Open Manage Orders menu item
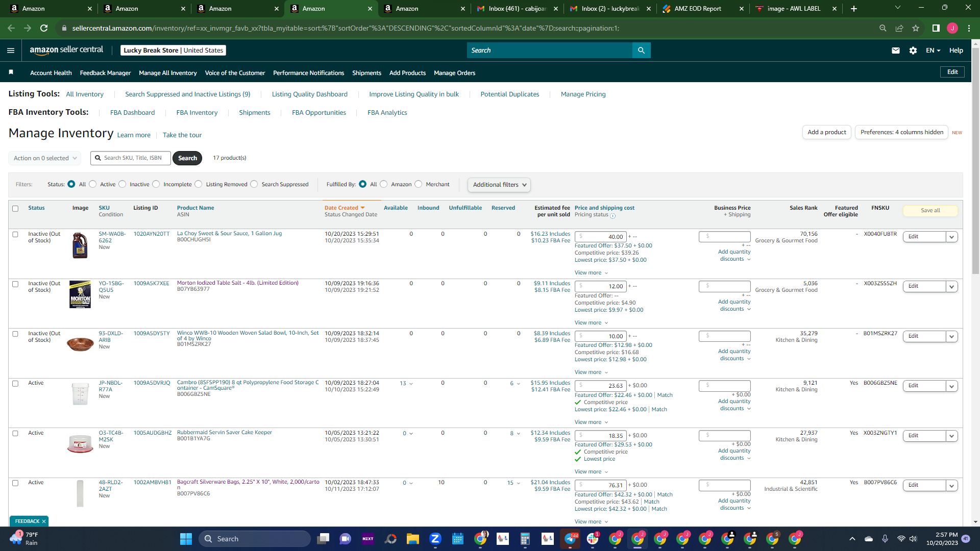 (454, 73)
